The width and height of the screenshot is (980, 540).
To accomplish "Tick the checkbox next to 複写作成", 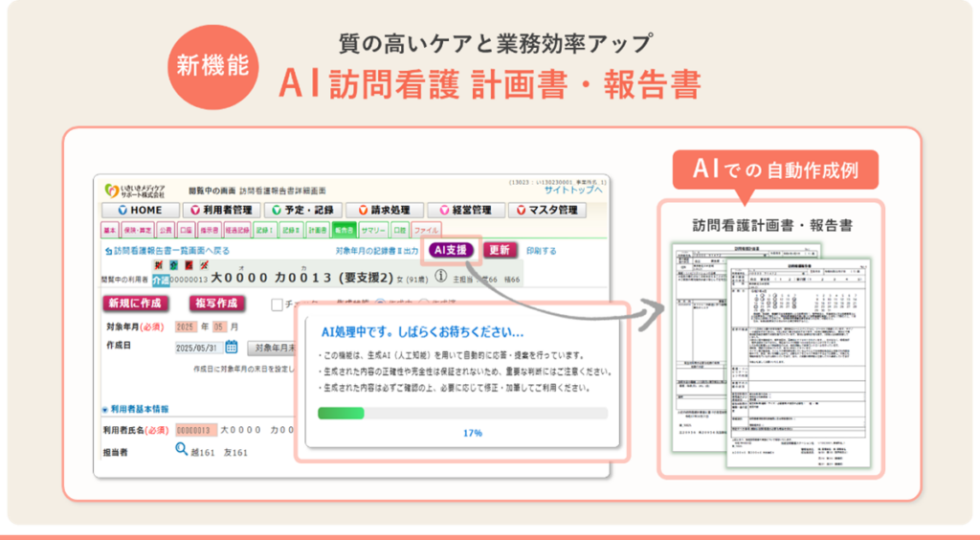I will 278,304.
